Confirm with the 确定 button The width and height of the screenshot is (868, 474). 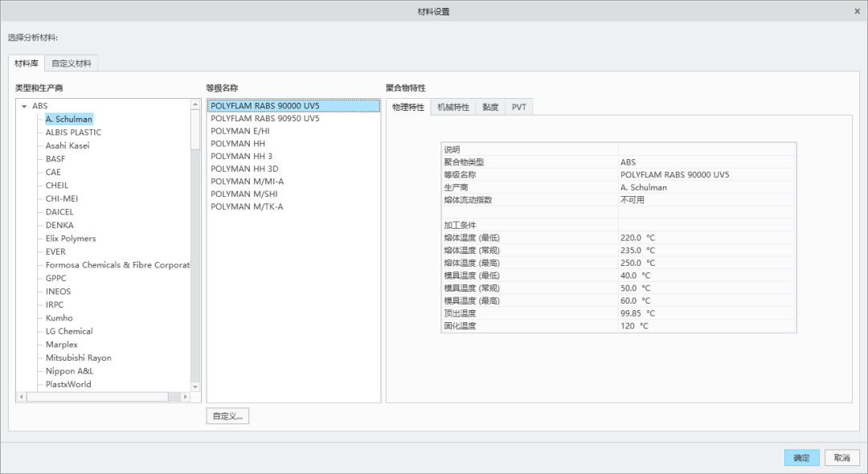pyautogui.click(x=801, y=457)
